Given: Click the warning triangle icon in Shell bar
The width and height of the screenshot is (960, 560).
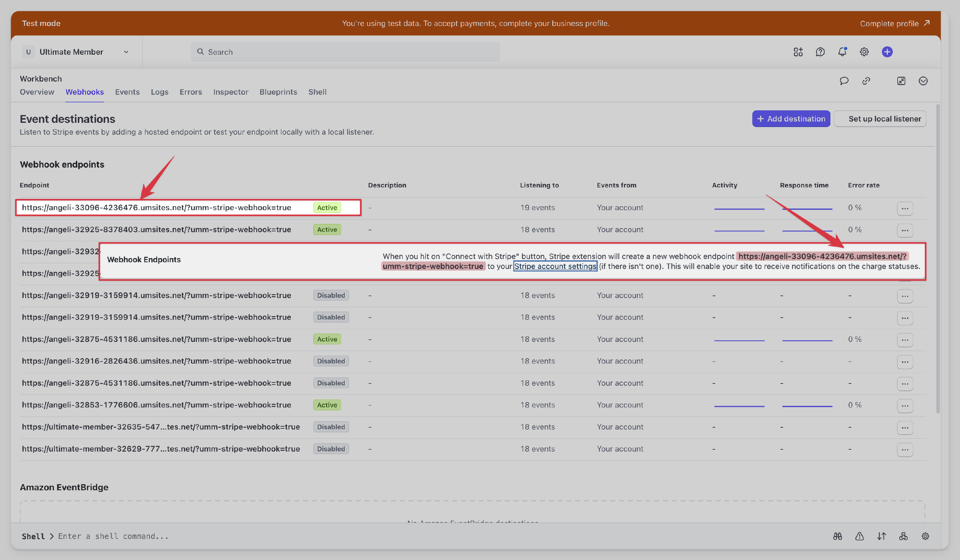Looking at the screenshot, I should [x=860, y=536].
